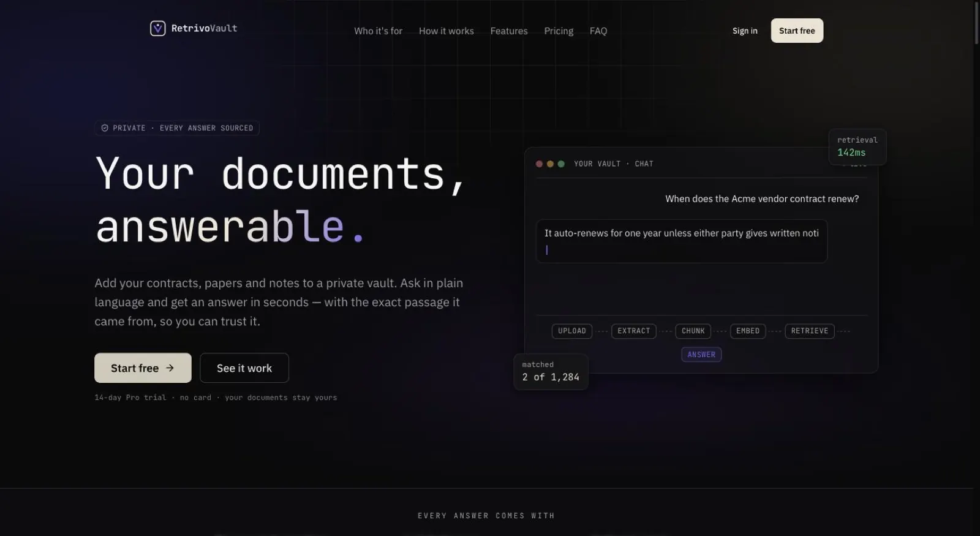Click the green window dot in vault chat

tap(561, 164)
